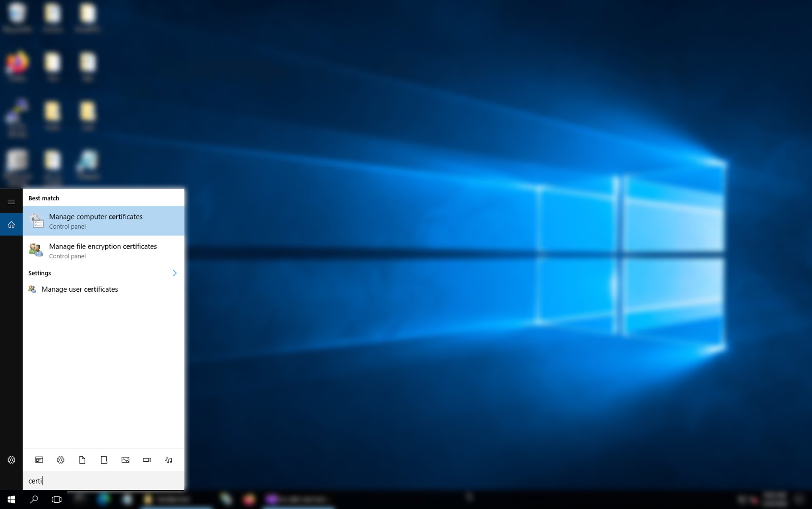Click the Manage user certificates small icon
Screen dimensions: 812x509
(x=32, y=289)
